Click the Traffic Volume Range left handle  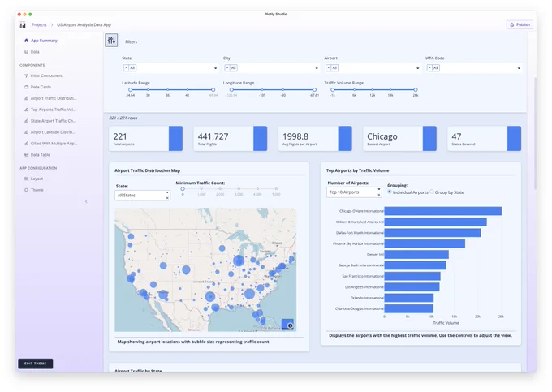point(332,90)
